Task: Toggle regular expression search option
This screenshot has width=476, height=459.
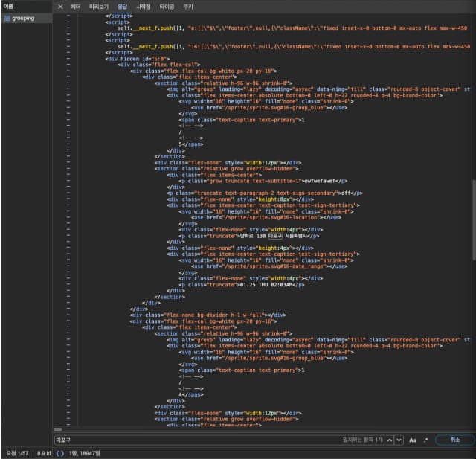Action: coord(426,440)
